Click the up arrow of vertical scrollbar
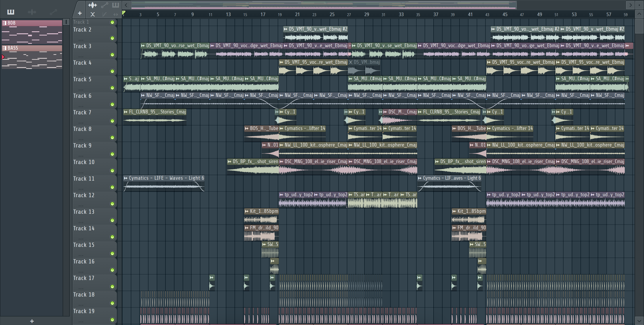The width and height of the screenshot is (644, 325). [x=639, y=14]
